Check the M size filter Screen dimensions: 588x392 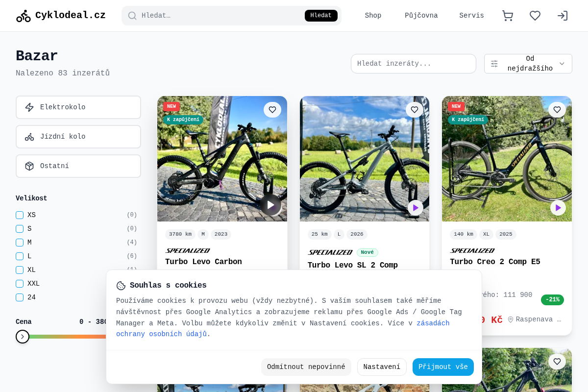point(20,243)
